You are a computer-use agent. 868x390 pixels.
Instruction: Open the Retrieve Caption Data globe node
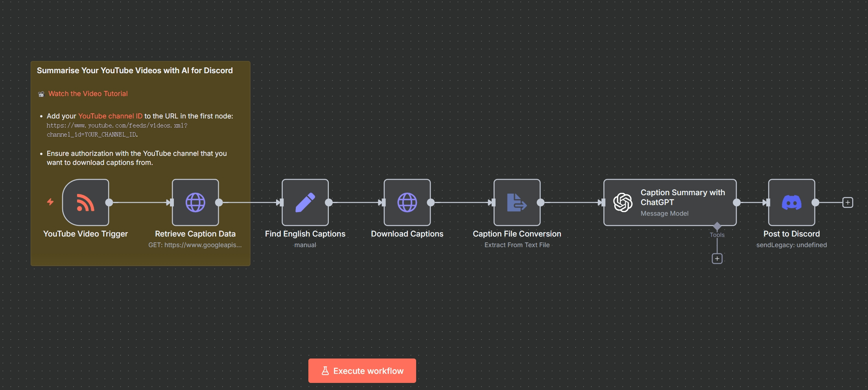[195, 202]
